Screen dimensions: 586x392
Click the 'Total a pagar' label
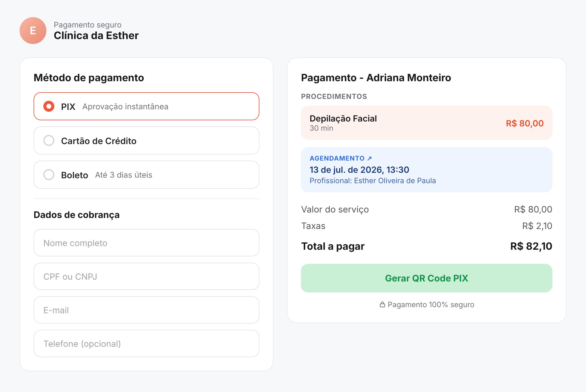click(333, 246)
